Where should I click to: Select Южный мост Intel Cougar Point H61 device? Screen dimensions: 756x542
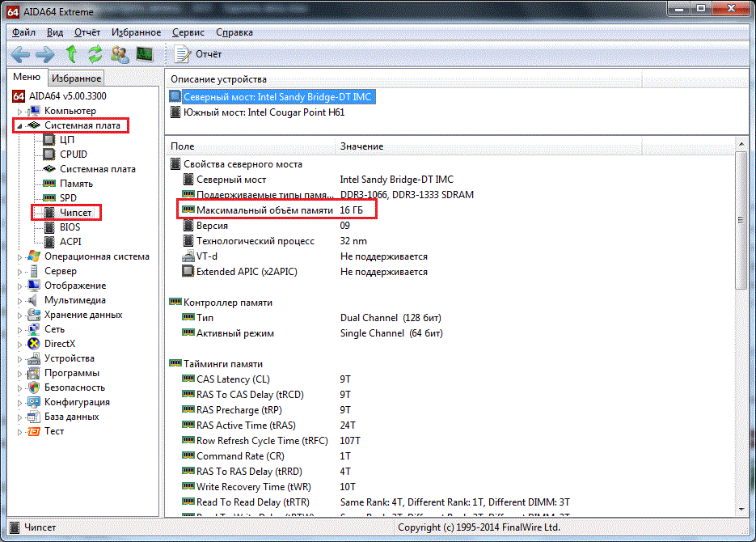click(257, 112)
